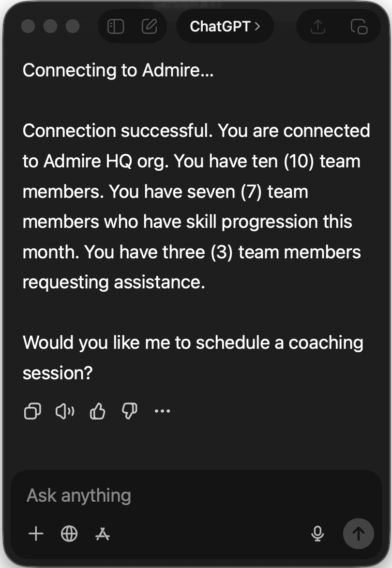Viewport: 392px width, 568px height.
Task: Give the response a thumbs down
Action: 129,411
